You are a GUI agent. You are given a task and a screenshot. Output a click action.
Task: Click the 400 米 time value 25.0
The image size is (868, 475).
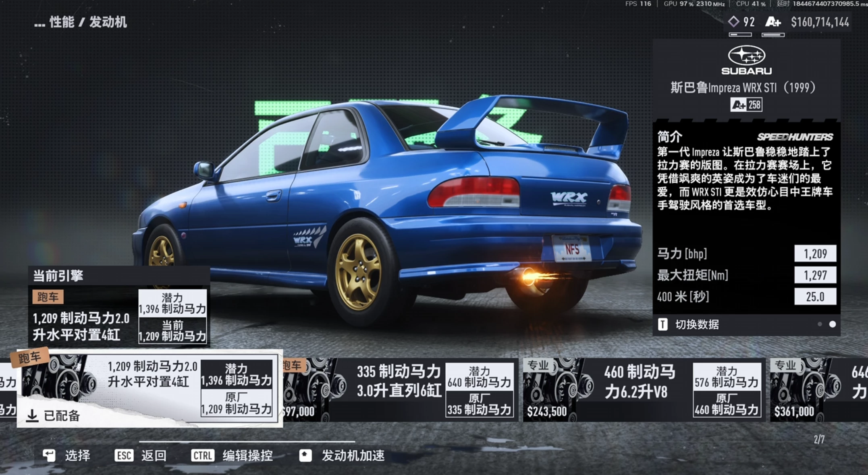pos(815,297)
